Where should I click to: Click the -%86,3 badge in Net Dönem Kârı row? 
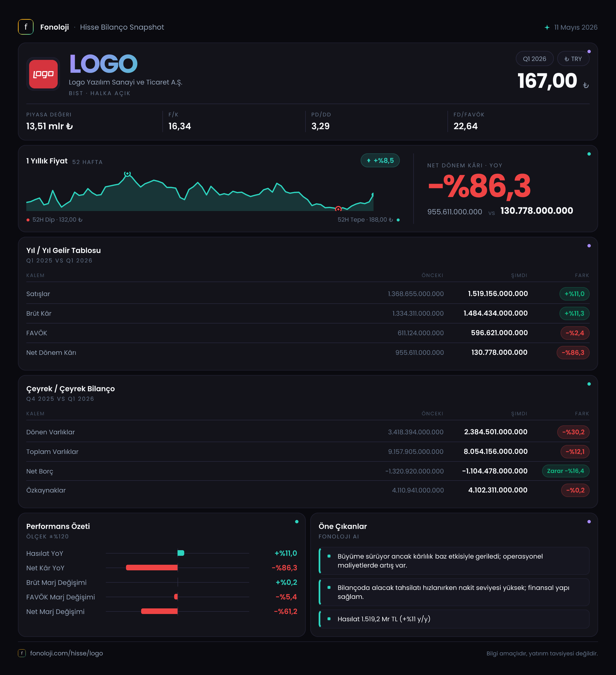pos(573,353)
